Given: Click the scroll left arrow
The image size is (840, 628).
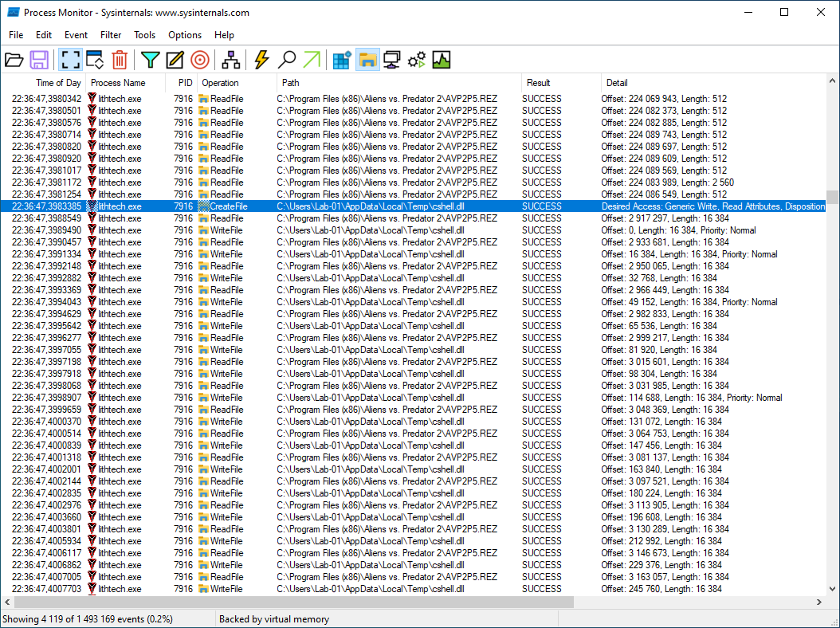Looking at the screenshot, I should [7, 602].
